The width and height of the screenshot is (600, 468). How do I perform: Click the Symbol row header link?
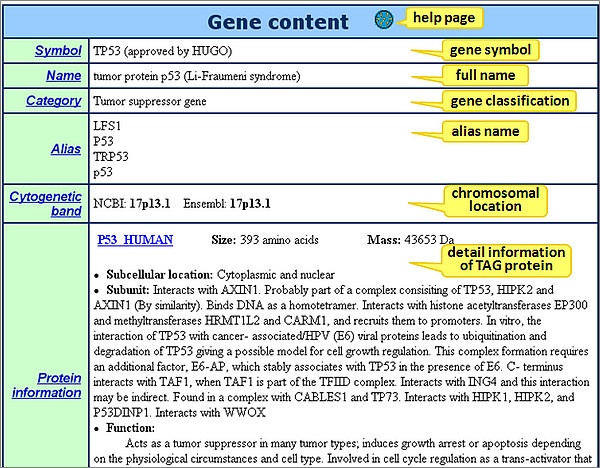[58, 51]
